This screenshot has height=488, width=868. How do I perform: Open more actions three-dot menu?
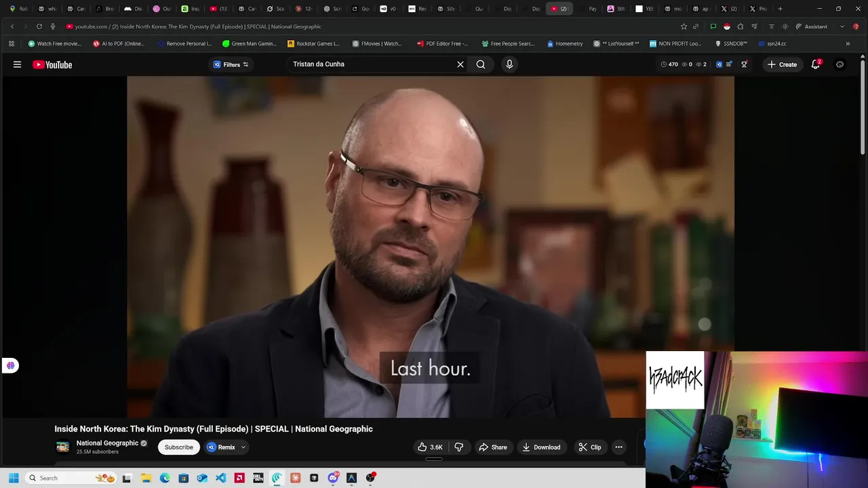click(618, 447)
